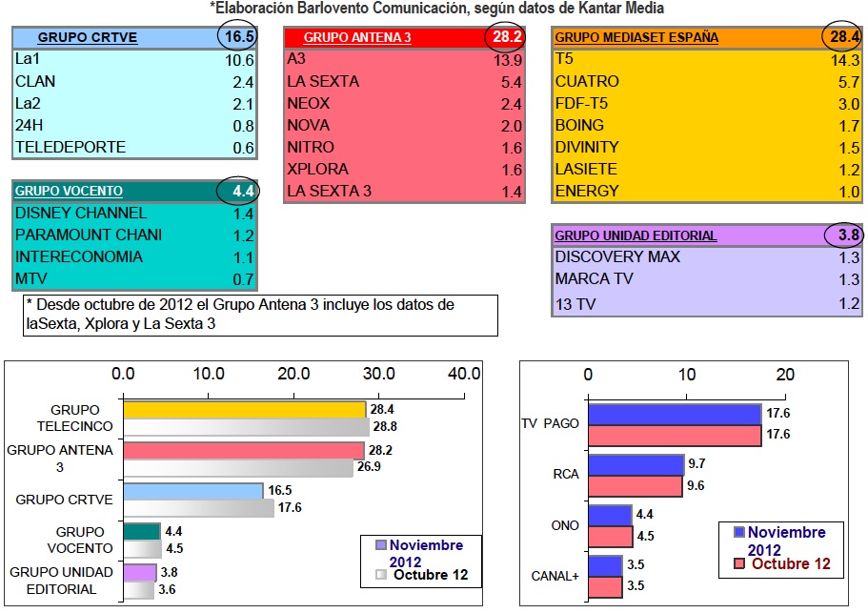
Task: Click the TELEDEPORTE row label
Action: point(71,148)
